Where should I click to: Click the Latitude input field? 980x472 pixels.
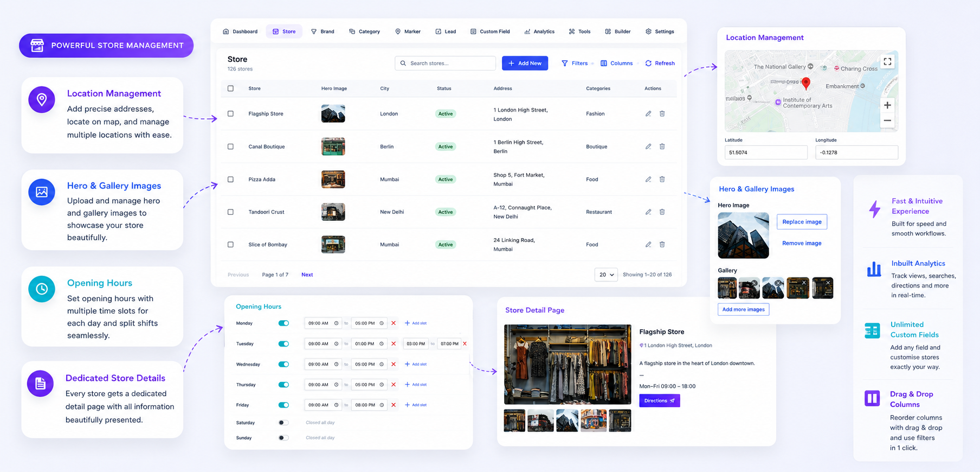pyautogui.click(x=766, y=152)
